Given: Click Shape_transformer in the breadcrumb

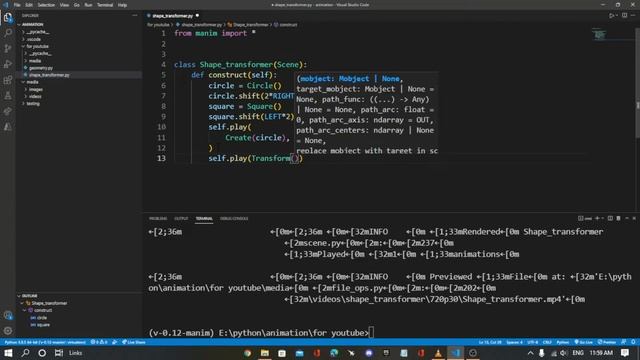Looking at the screenshot, I should pyautogui.click(x=250, y=25).
